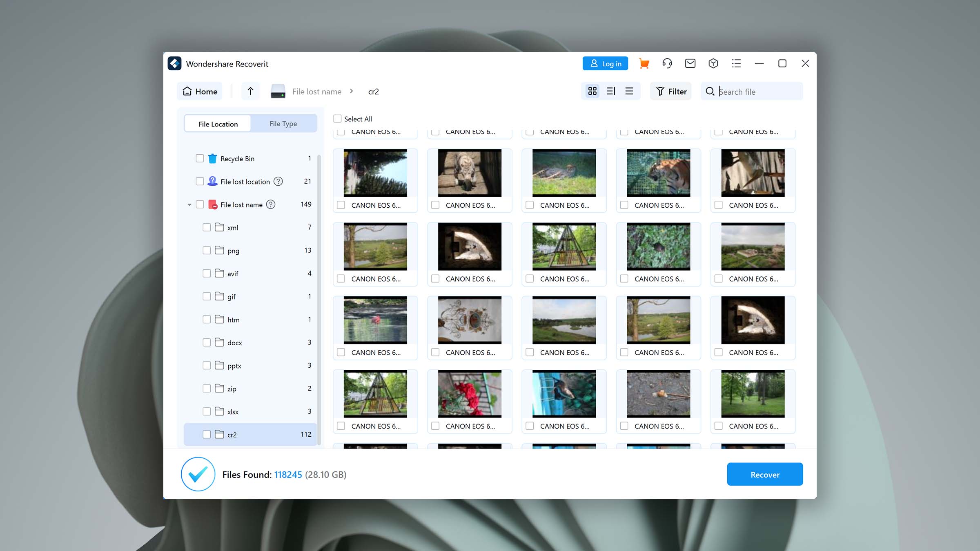Switch to detail preview view

[611, 91]
